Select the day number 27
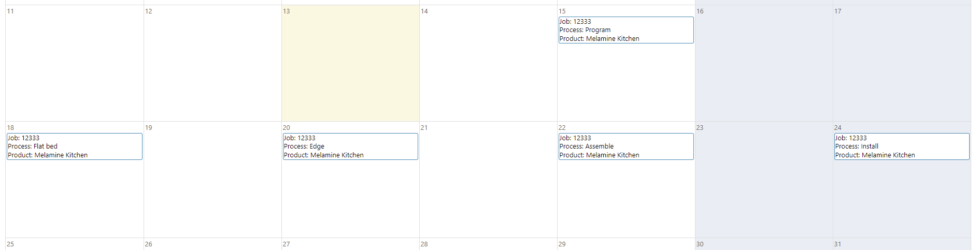Image resolution: width=980 pixels, height=250 pixels. point(286,244)
